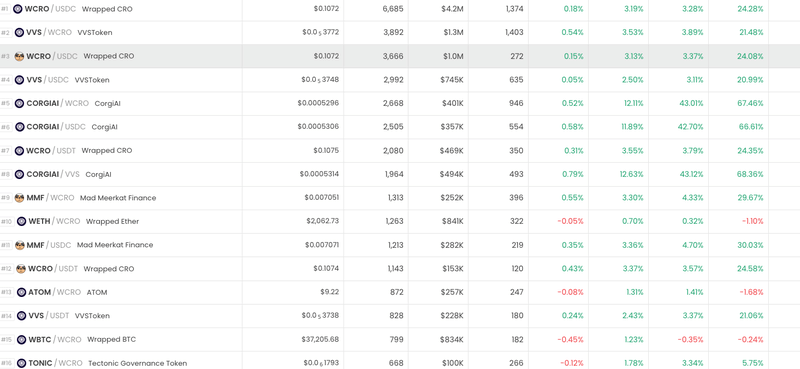Click the DEX icon beside TONIC/WCRO
Screen dimensions: 800x369
[21, 363]
